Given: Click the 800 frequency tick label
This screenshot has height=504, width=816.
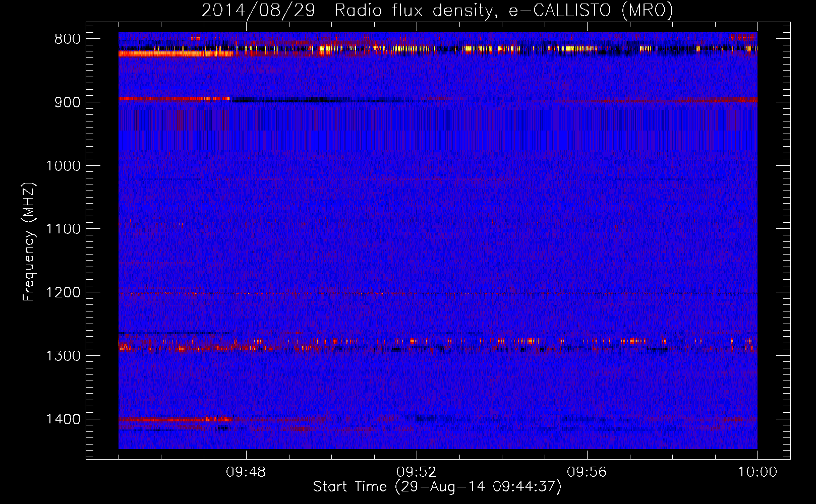Looking at the screenshot, I should pos(68,39).
